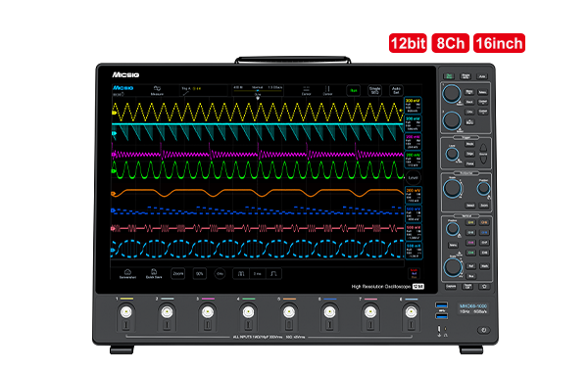
Task: Toggle green CH4 hardware key
Action: tap(470, 253)
